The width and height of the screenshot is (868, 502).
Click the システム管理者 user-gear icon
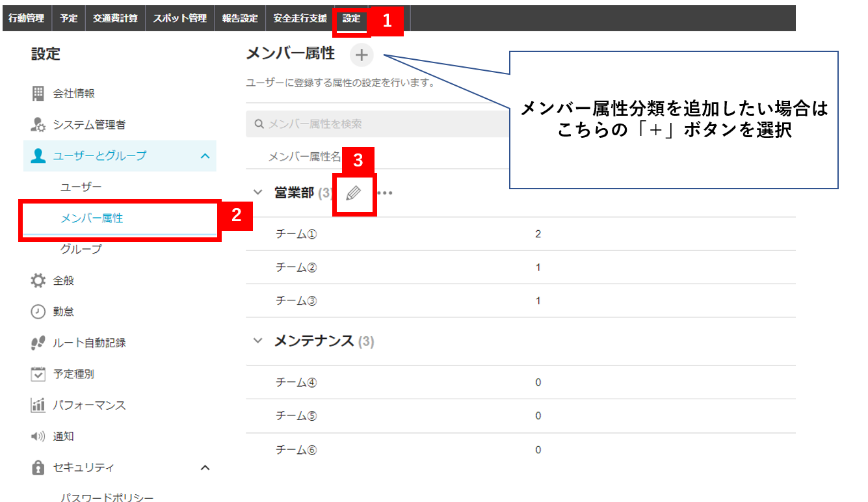(x=38, y=124)
